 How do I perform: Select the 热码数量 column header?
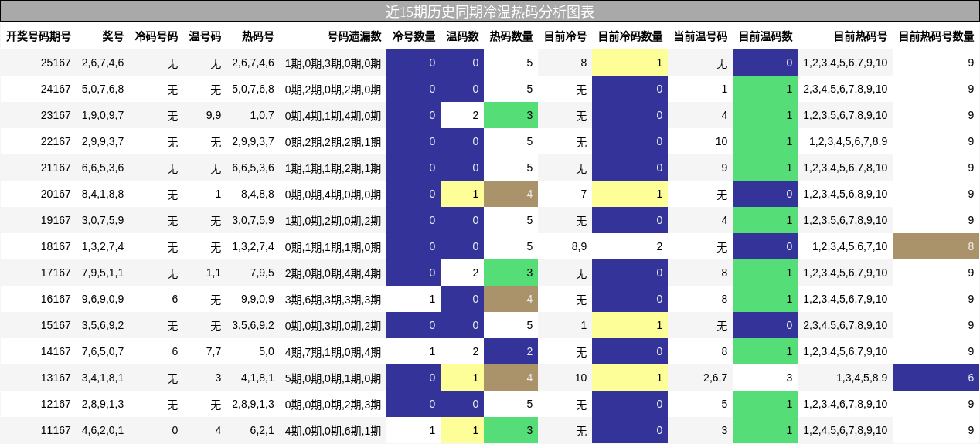coord(512,36)
